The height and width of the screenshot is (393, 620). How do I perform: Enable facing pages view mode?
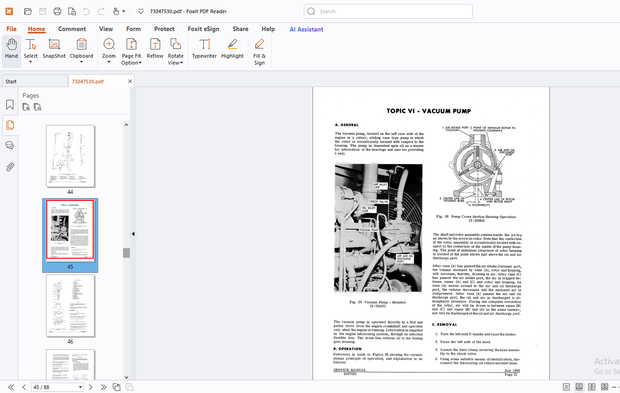(x=592, y=387)
